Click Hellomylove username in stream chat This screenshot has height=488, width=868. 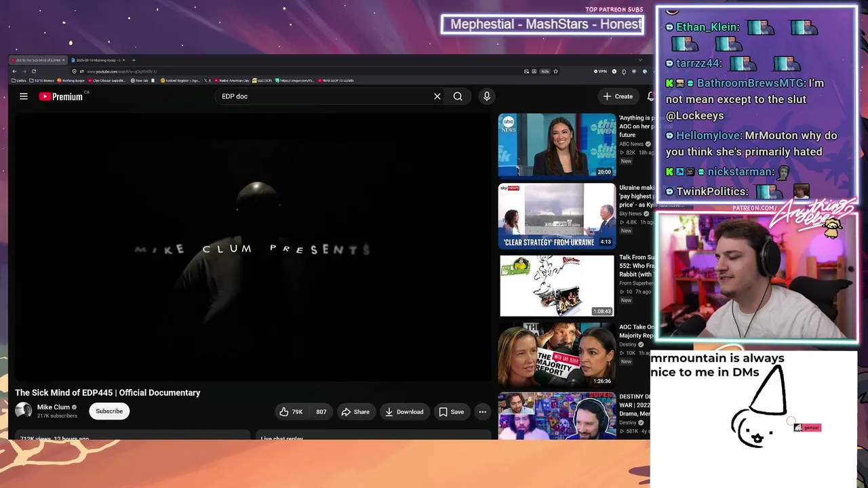click(709, 136)
